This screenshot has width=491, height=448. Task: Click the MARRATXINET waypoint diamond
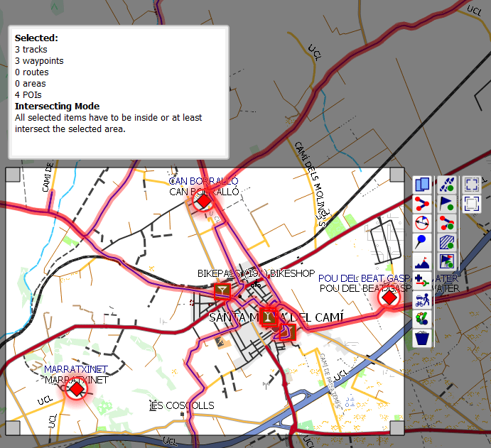coord(77,390)
